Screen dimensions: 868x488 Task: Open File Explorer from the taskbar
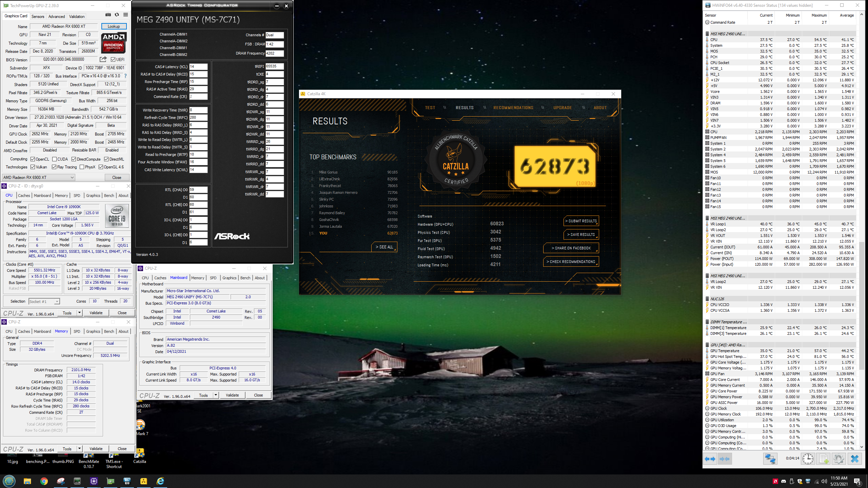point(27,481)
